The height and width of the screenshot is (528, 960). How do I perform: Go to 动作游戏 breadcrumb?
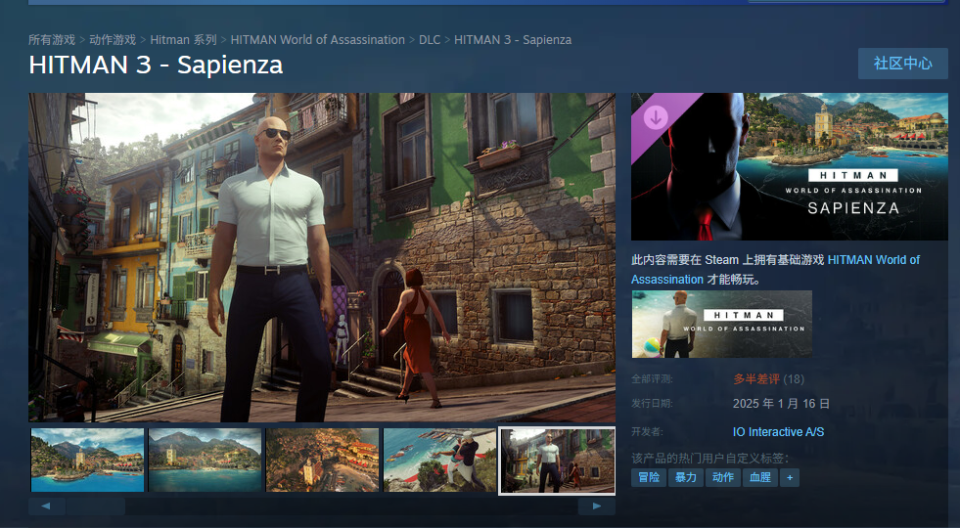tap(113, 40)
